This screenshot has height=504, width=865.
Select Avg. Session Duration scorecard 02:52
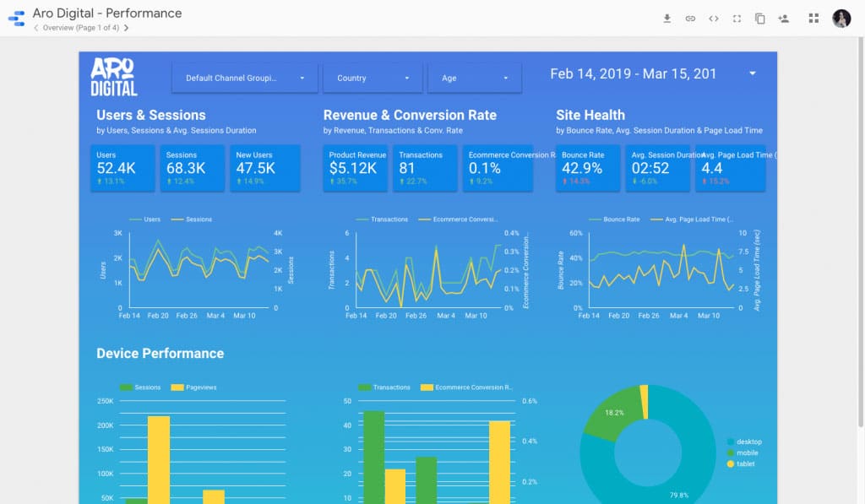pos(657,168)
